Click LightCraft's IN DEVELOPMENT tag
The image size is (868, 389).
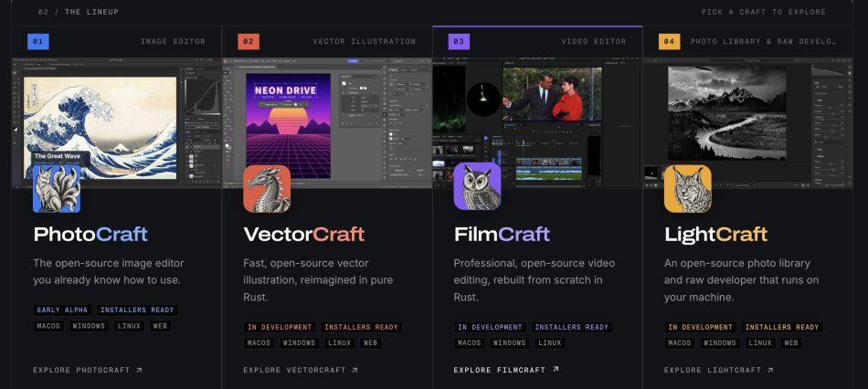pyautogui.click(x=700, y=328)
